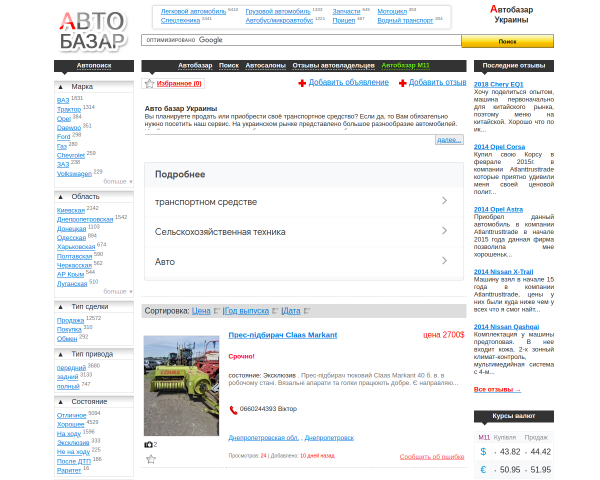Screen dimensions: 600x480
Task: Collapse the Состояние filter section
Action: pyautogui.click(x=60, y=402)
